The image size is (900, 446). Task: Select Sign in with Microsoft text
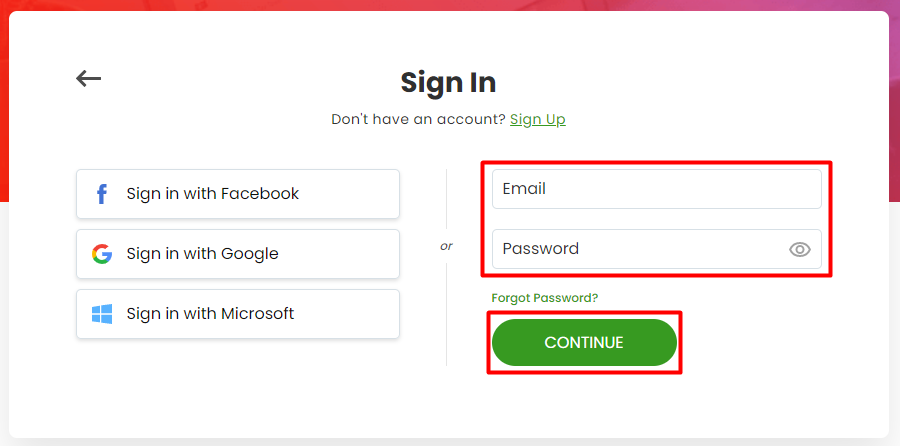(210, 313)
